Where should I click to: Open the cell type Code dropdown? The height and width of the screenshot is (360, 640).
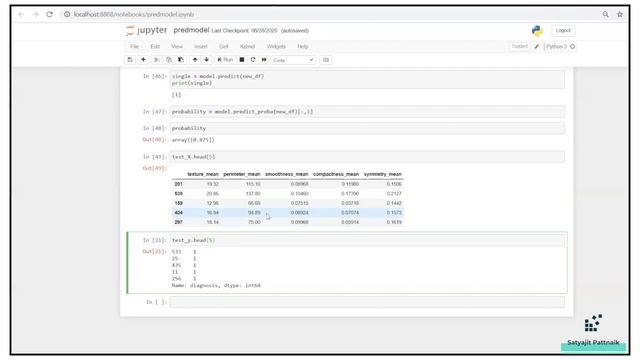pyautogui.click(x=293, y=60)
